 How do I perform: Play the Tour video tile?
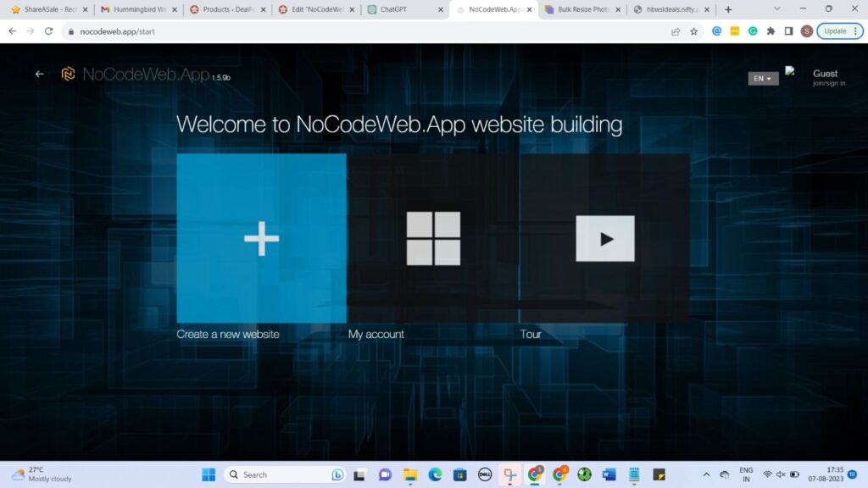coord(604,238)
